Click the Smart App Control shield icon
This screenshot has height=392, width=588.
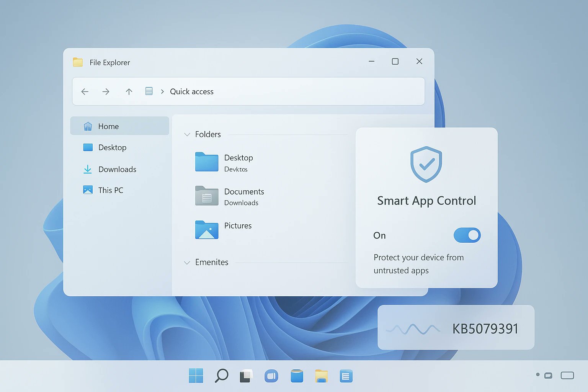[426, 164]
